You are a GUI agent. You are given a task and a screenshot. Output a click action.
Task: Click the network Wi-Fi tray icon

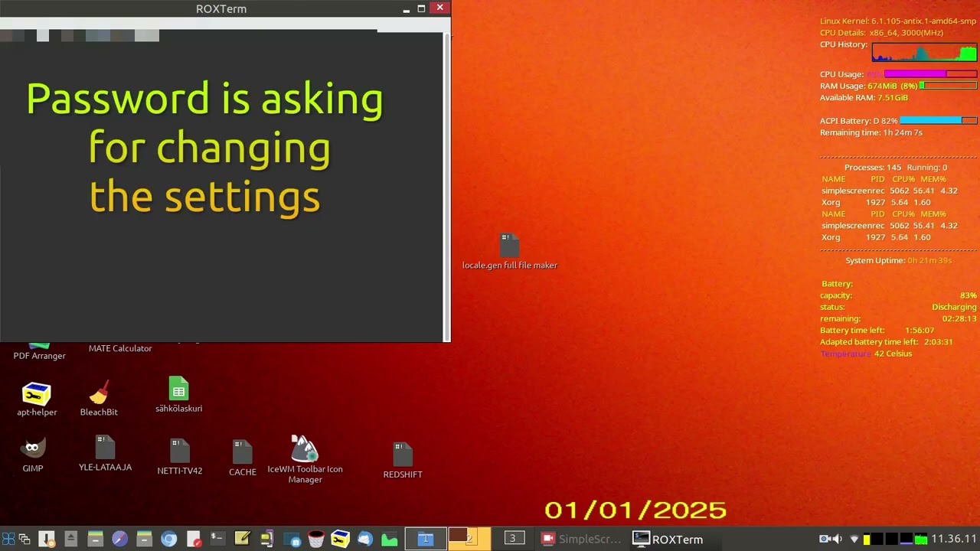(854, 539)
